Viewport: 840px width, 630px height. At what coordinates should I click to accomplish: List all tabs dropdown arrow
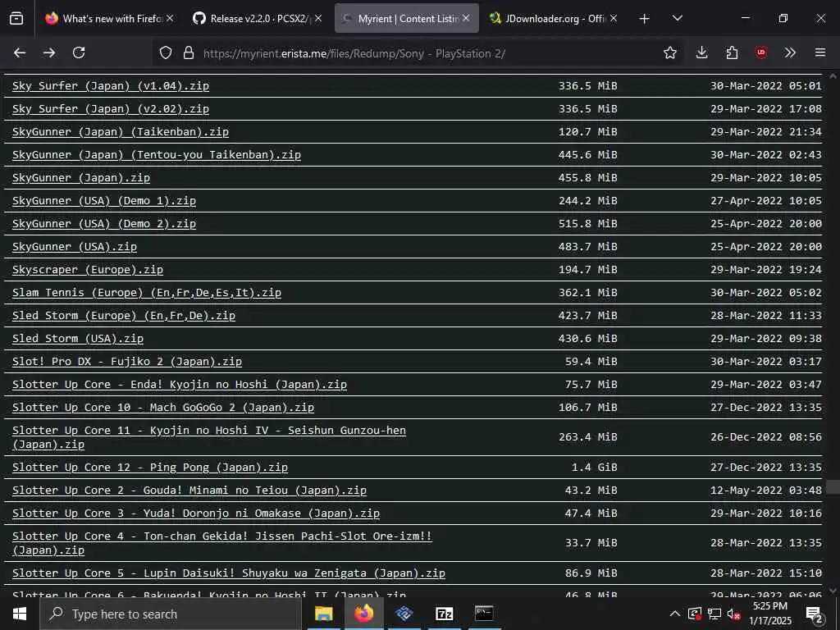click(x=677, y=19)
